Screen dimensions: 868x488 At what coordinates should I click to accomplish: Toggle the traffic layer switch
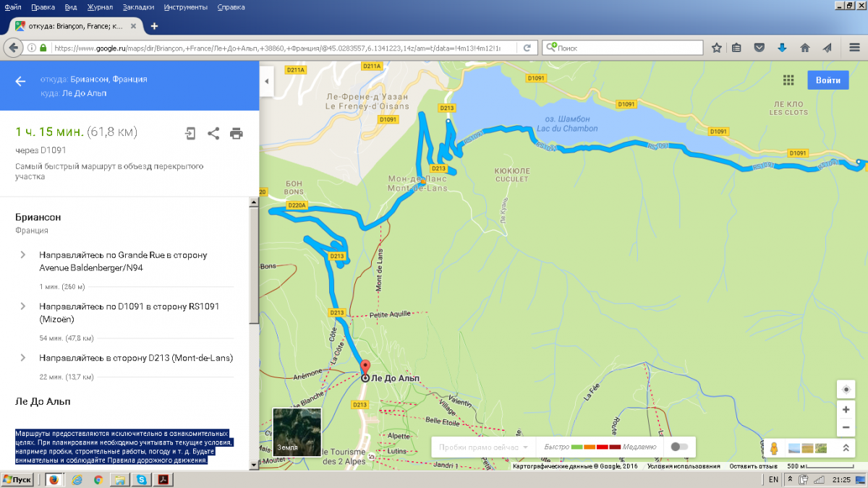pos(679,447)
